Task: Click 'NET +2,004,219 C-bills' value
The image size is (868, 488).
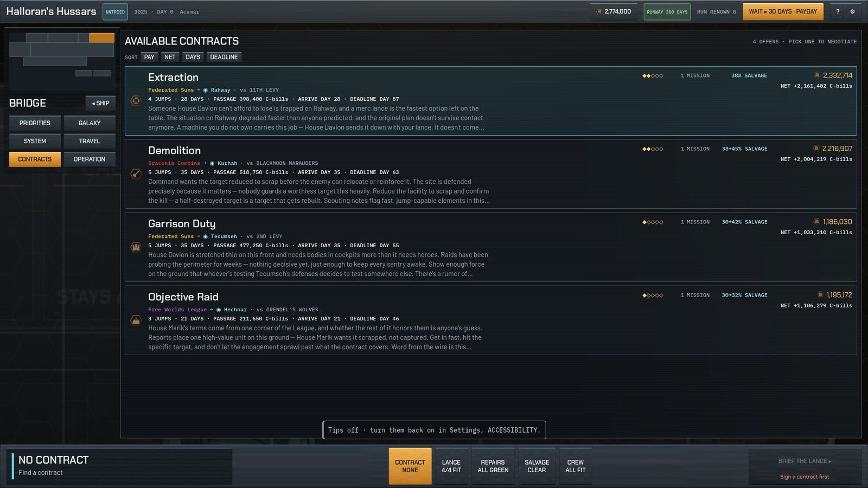Action: [x=816, y=159]
